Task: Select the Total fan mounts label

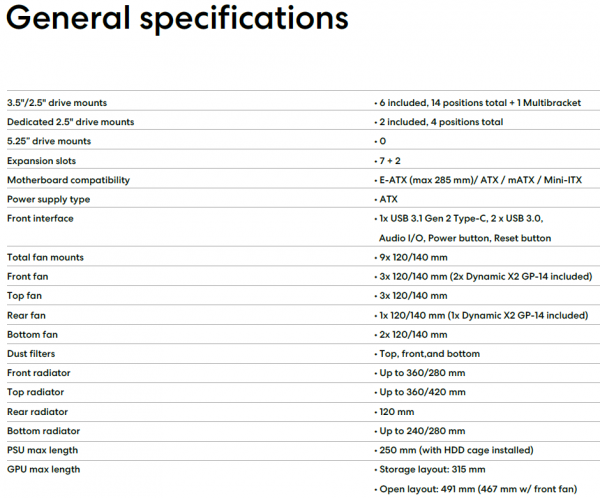Action: tap(45, 257)
